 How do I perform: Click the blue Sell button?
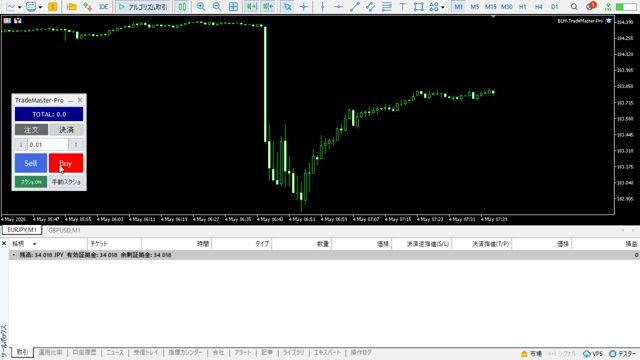coord(31,163)
